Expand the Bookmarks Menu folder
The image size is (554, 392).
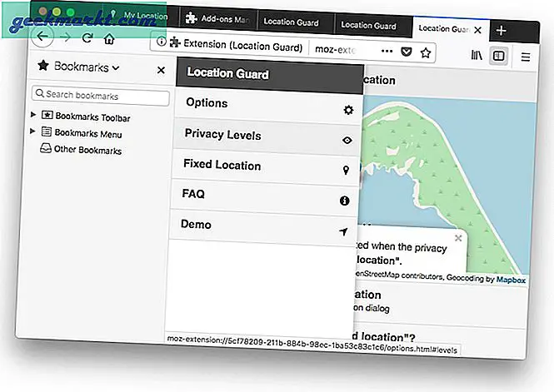click(x=33, y=131)
